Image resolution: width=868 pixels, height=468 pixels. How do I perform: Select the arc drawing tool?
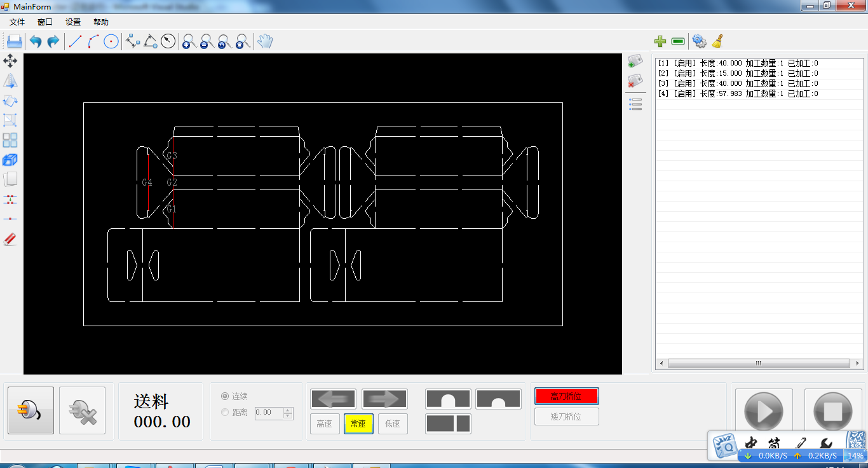[x=93, y=42]
